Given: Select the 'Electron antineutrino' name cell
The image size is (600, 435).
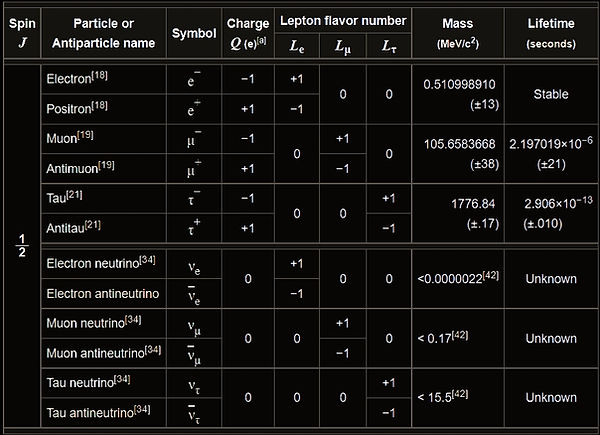Looking at the screenshot, I should click(103, 293).
